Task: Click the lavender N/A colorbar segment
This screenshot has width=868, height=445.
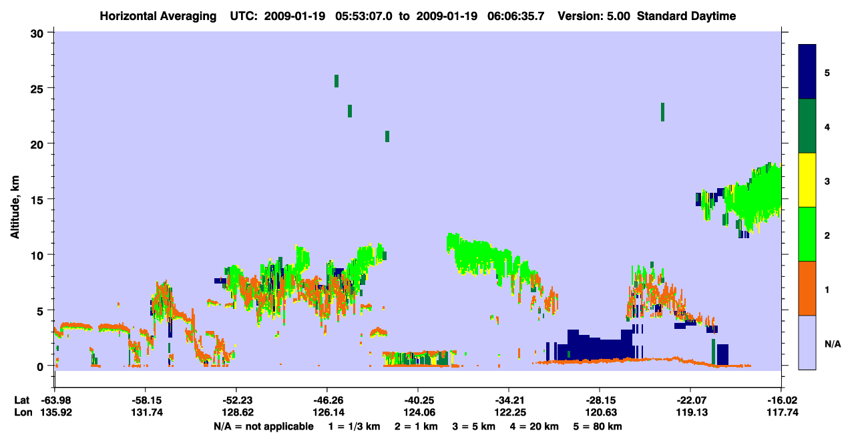Action: (x=807, y=342)
